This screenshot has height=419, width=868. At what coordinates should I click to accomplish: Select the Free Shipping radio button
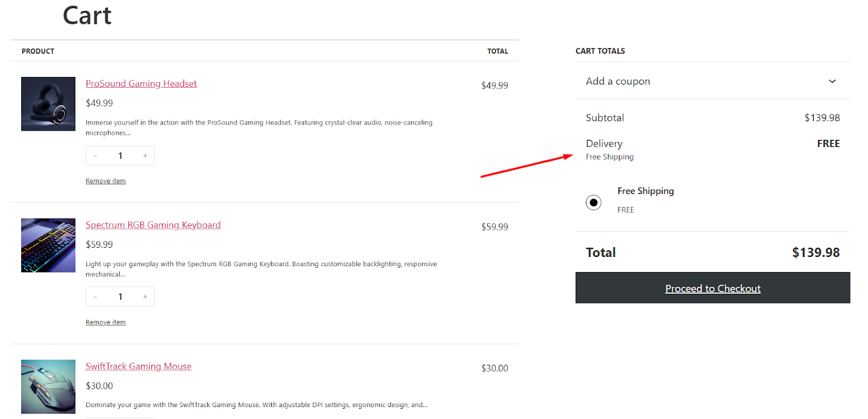point(593,202)
